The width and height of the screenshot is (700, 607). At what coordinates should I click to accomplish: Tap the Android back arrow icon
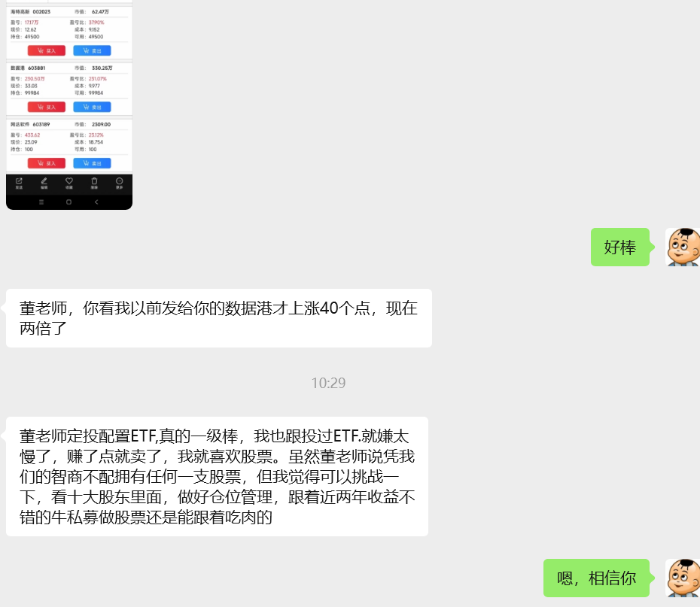tap(96, 202)
